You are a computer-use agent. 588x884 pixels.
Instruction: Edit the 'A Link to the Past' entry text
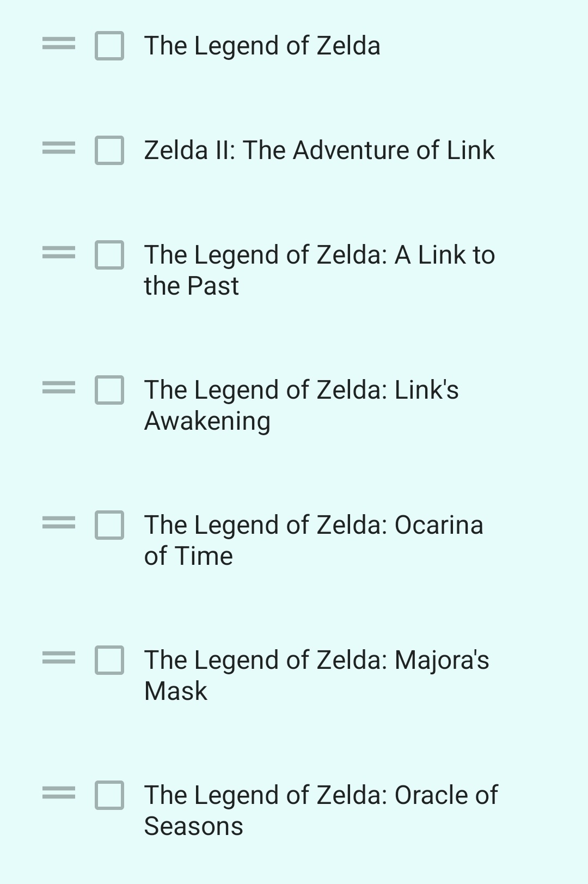click(x=319, y=270)
